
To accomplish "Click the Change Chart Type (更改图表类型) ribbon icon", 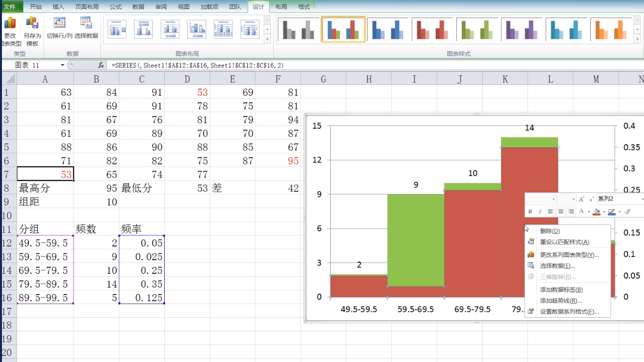I will 10,29.
